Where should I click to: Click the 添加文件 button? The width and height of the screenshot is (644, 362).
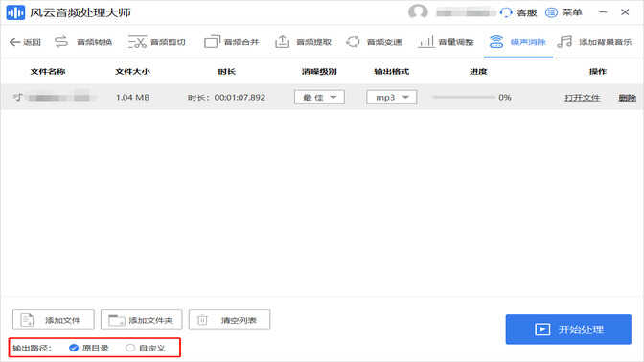54,320
